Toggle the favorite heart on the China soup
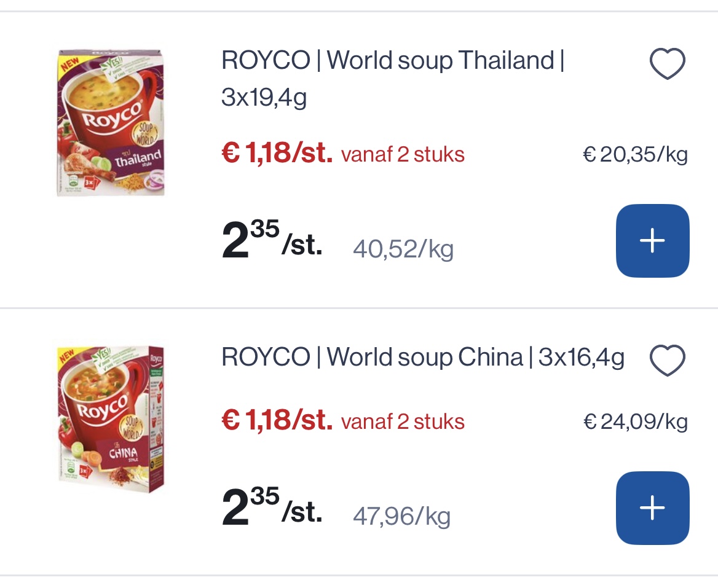718x588 pixels. (668, 359)
